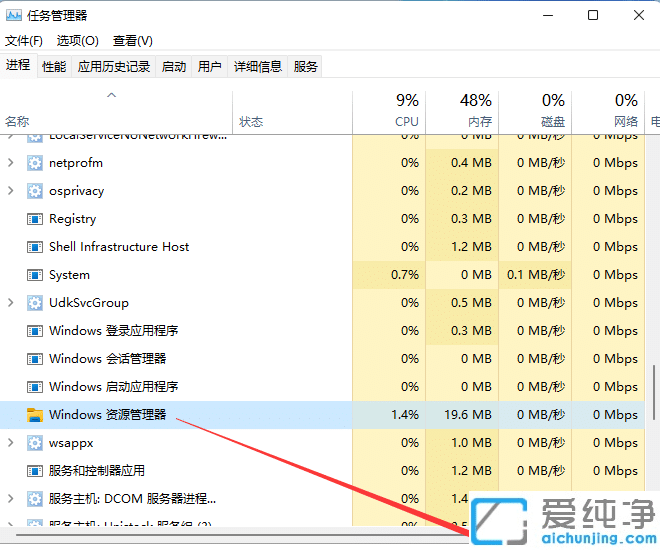
Task: Click the sort arrow above 名称 column
Action: click(112, 95)
